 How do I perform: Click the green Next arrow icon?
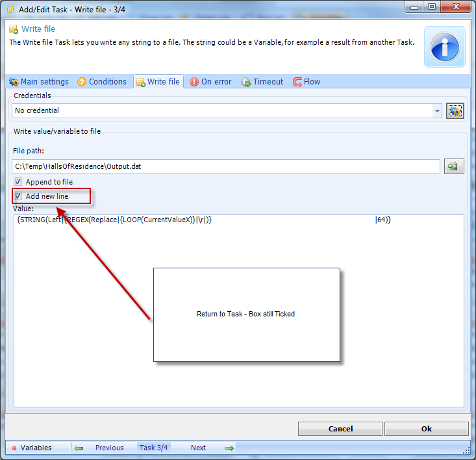pyautogui.click(x=229, y=448)
